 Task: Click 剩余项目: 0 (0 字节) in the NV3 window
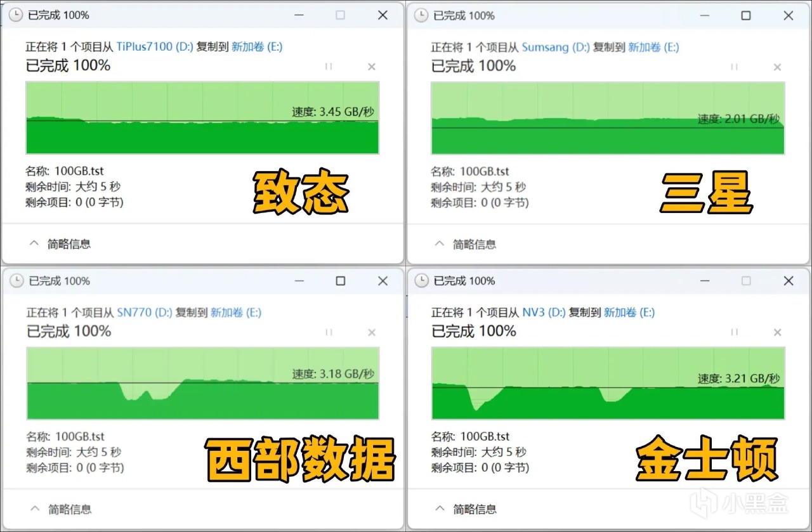click(x=480, y=468)
